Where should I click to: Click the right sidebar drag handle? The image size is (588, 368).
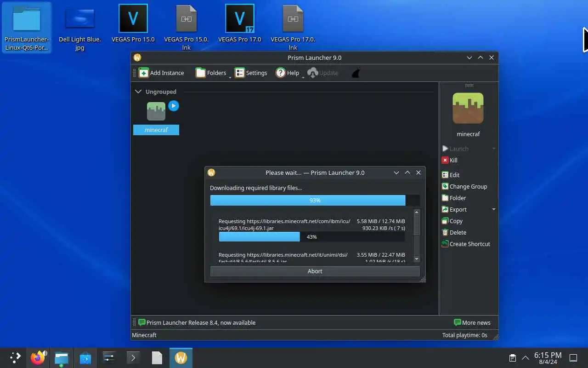(x=469, y=85)
